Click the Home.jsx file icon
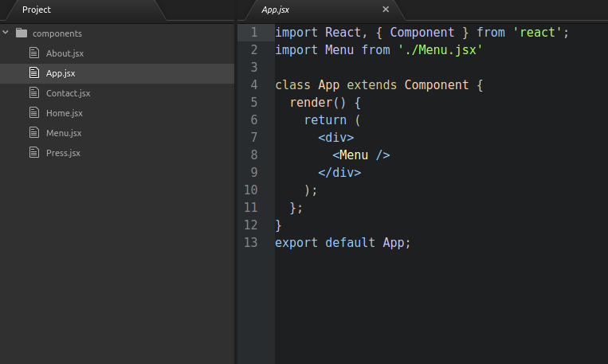608x364 pixels. click(34, 112)
